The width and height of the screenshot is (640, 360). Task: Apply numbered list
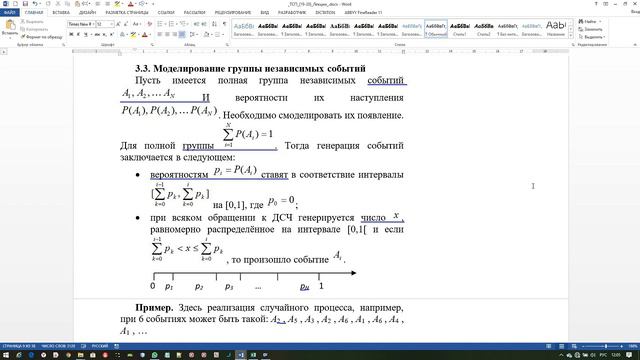click(171, 24)
